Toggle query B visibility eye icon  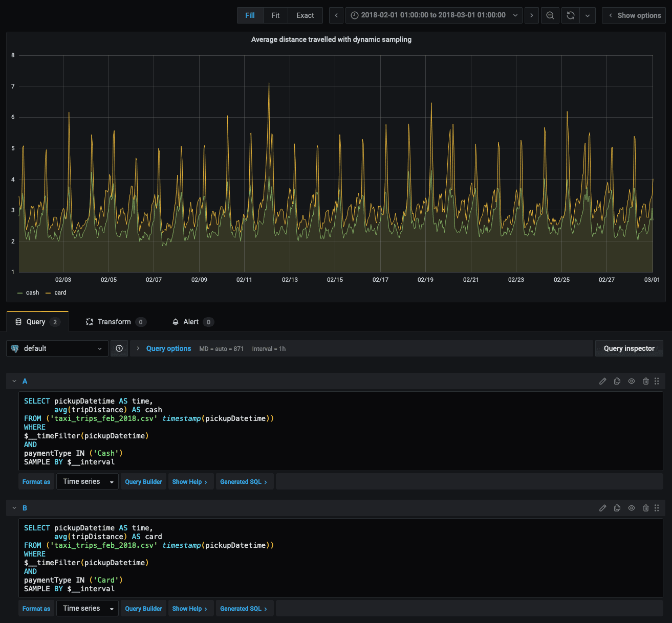632,508
